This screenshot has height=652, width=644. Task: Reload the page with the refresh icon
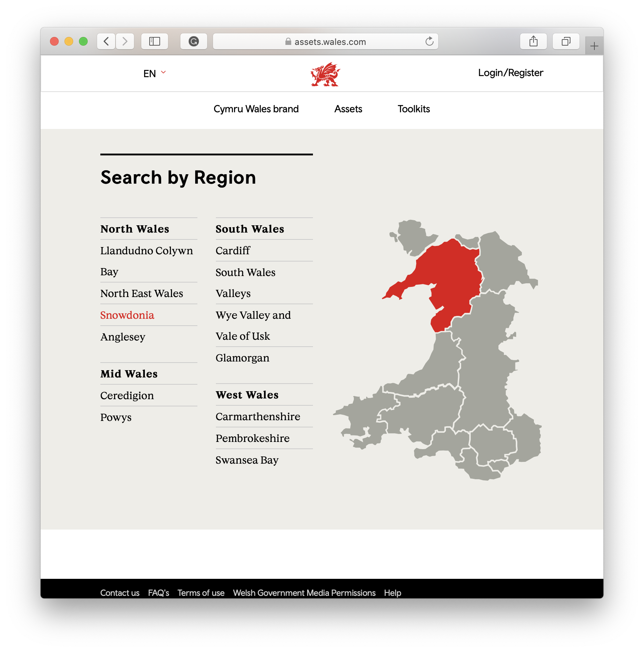coord(429,41)
